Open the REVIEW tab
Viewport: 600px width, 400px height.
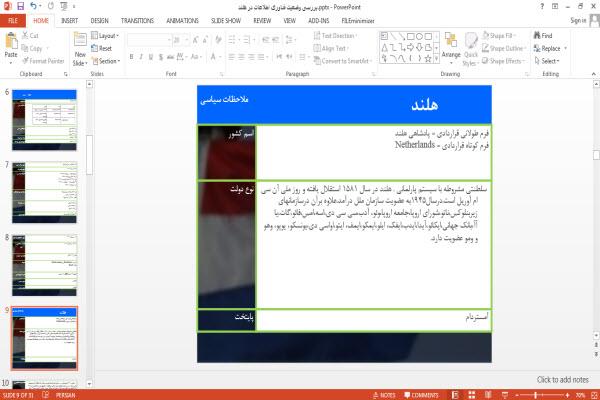262,21
